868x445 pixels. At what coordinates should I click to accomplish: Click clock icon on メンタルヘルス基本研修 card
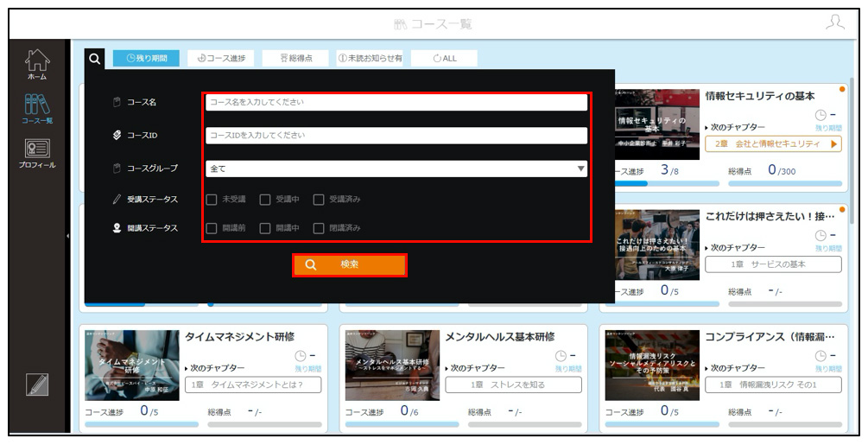pos(561,356)
